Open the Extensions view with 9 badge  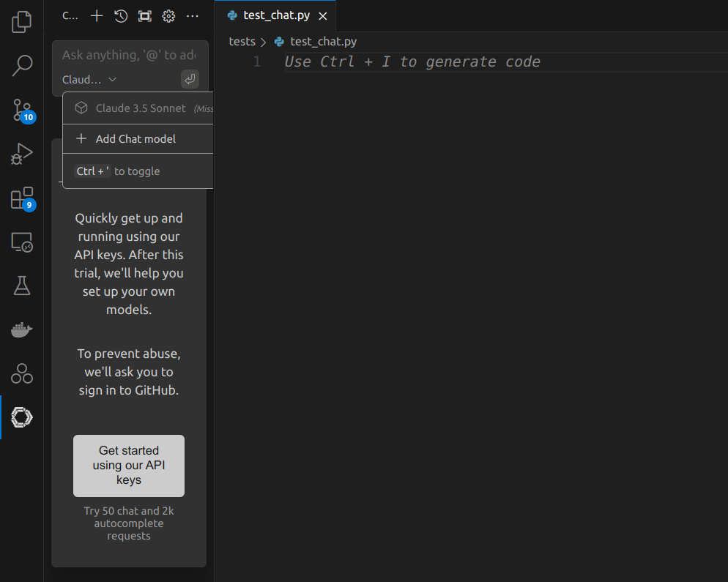click(x=21, y=198)
